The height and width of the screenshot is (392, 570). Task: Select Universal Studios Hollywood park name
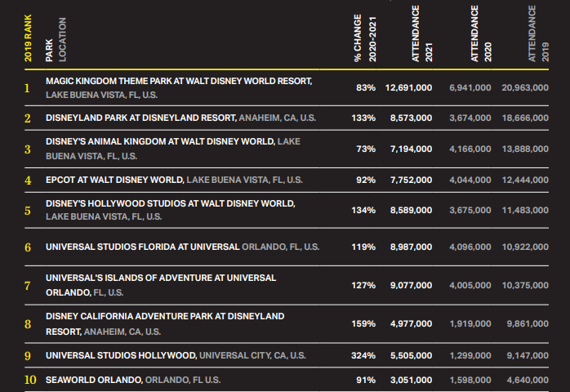[121, 356]
